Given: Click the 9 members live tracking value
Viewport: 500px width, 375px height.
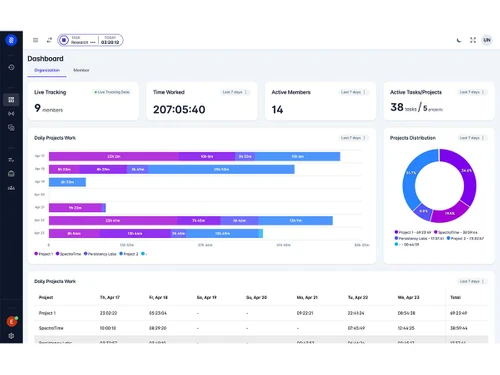Looking at the screenshot, I should pos(48,108).
